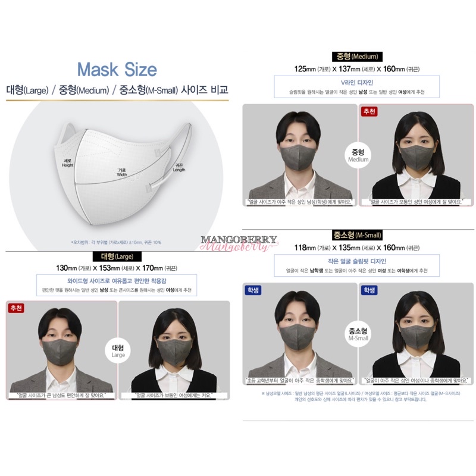476x476 pixels.
Task: Click the round 중형 Medium circle label
Action: pos(358,155)
